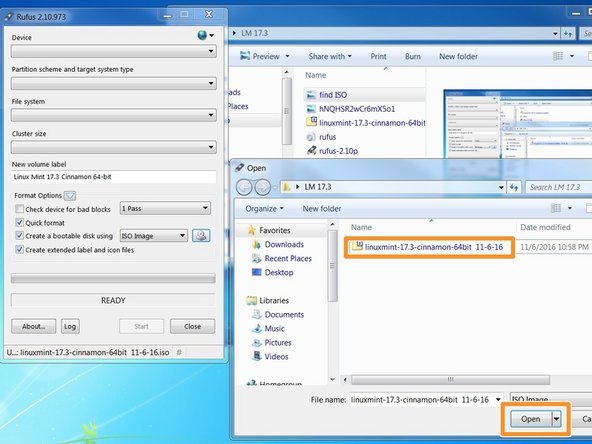Open Pictures library
592x444 pixels.
278,342
